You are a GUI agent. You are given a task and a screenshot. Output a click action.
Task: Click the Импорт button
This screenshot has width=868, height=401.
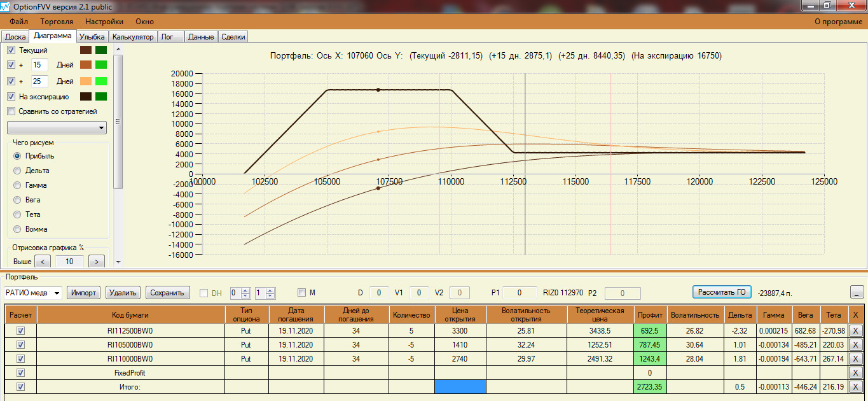pos(84,293)
